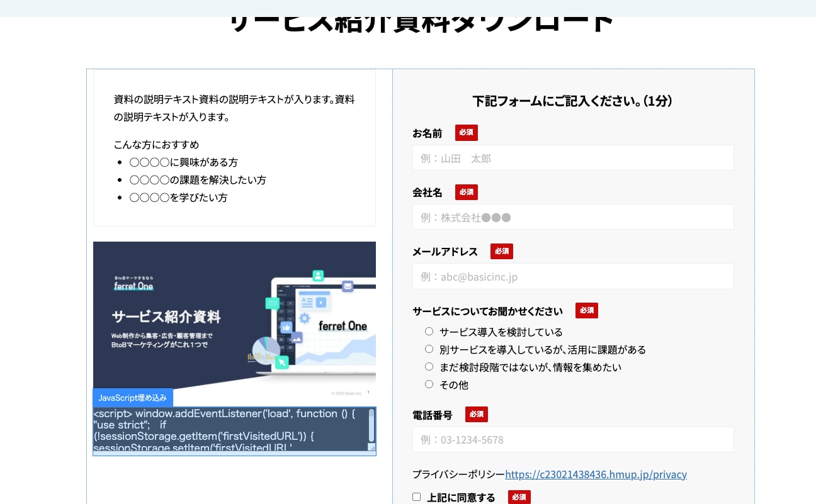This screenshot has height=504, width=816.
Task: Select radio まだ検討段階ではないが、情報を集めたい
Action: [x=429, y=366]
